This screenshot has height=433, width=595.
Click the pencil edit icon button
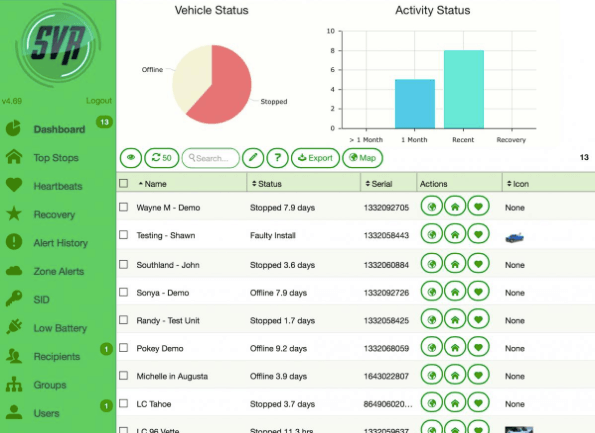click(x=253, y=158)
